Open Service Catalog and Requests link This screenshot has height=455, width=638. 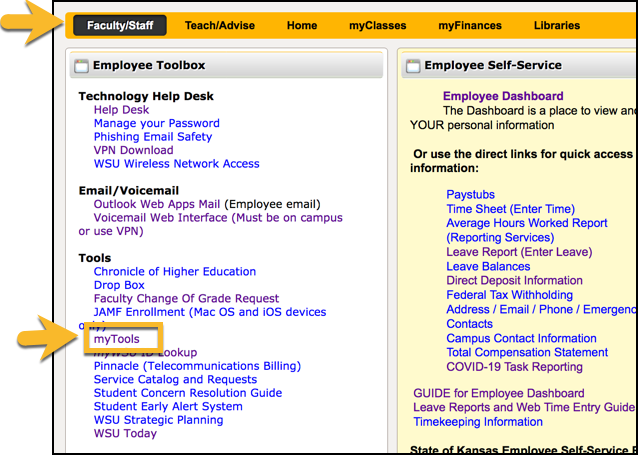pyautogui.click(x=175, y=380)
